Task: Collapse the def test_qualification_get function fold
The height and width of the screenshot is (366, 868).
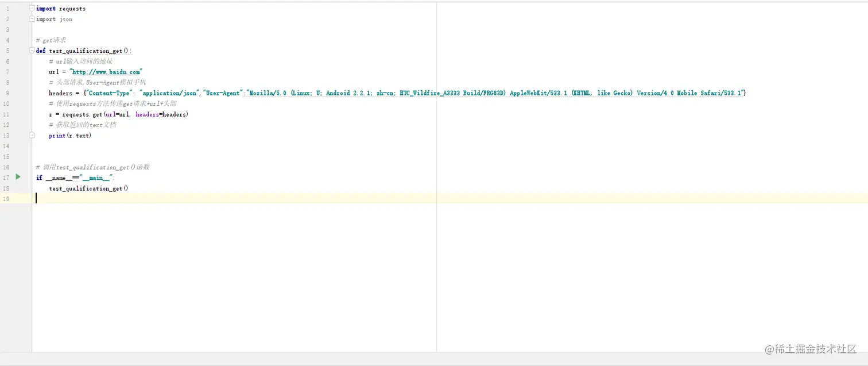Action: [32, 51]
